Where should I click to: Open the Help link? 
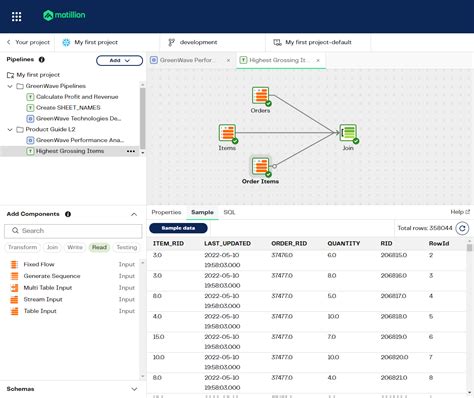pos(460,212)
